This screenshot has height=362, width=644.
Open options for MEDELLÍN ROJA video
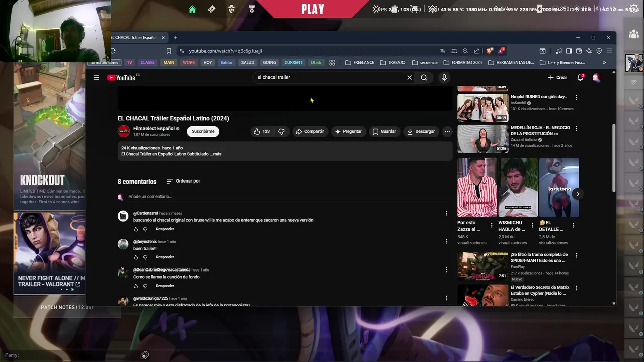577,128
